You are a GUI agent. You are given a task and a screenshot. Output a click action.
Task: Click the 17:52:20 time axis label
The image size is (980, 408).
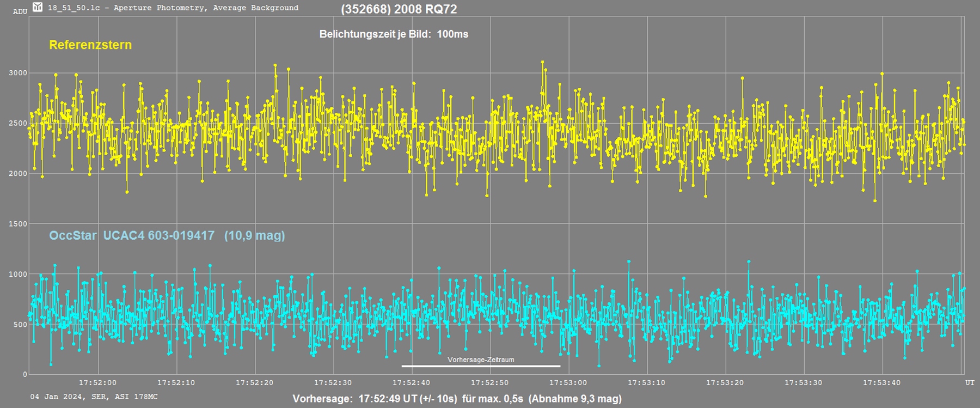click(254, 383)
